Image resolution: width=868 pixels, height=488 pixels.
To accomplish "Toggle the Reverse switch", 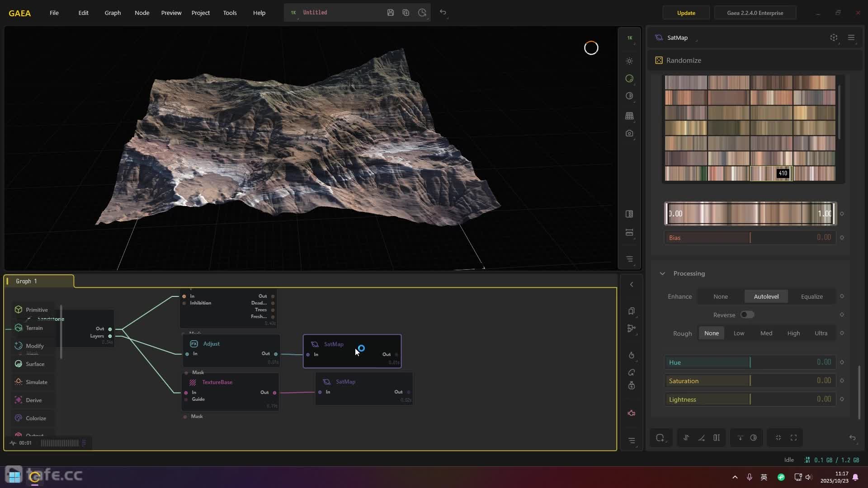I will click(x=747, y=314).
